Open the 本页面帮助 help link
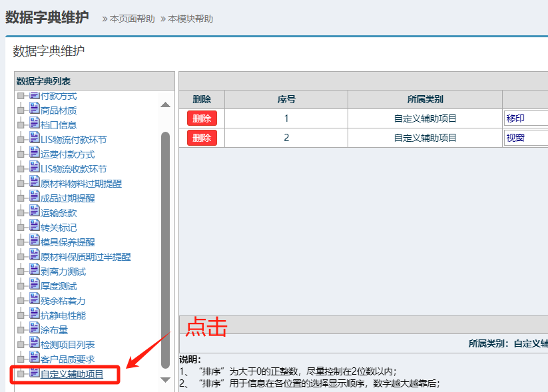This screenshot has height=392, width=548. pos(132,19)
